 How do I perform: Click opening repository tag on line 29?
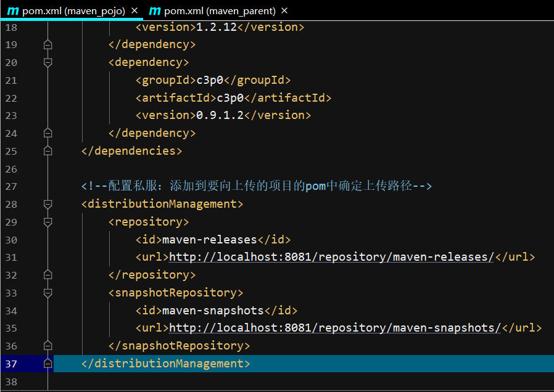(149, 222)
